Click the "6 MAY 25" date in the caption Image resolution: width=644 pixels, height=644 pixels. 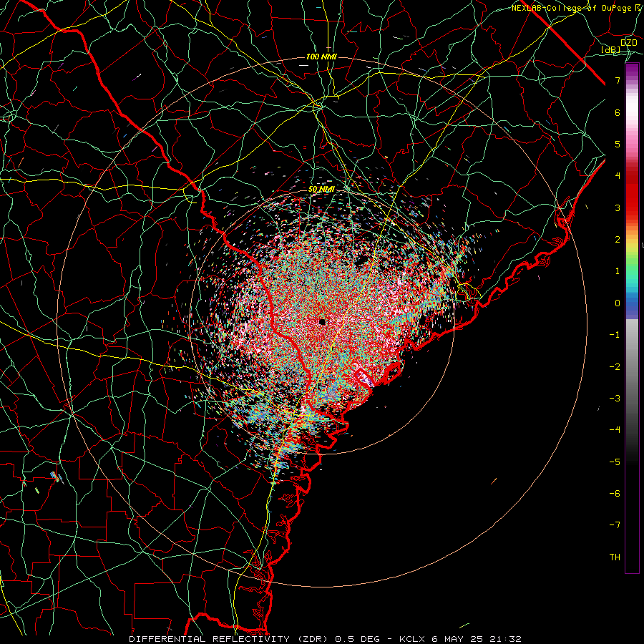tap(457, 639)
